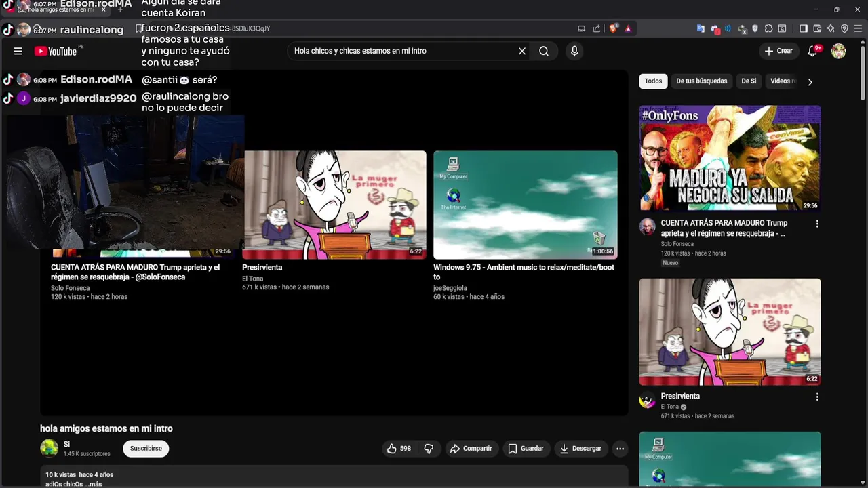The image size is (868, 488).
Task: Clear the search box with X
Action: coord(522,51)
